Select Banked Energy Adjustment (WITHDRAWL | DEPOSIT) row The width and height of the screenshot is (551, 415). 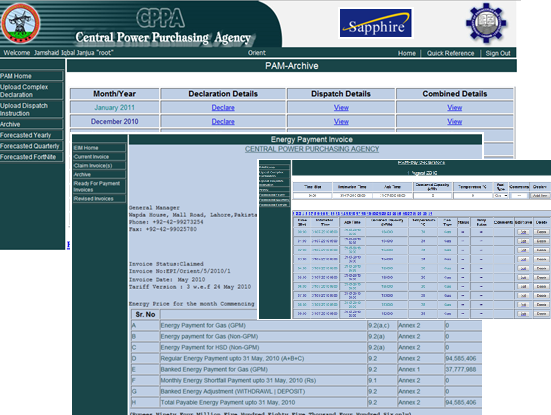pyautogui.click(x=306, y=391)
